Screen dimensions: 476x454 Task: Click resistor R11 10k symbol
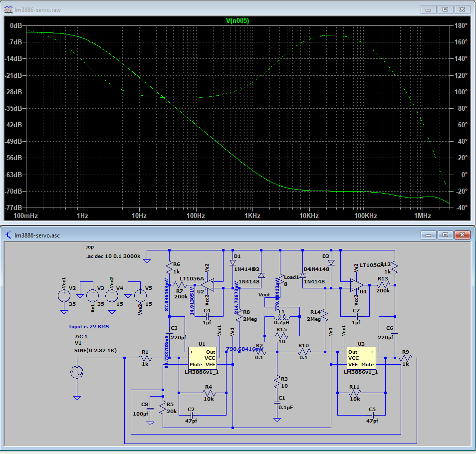355,393
